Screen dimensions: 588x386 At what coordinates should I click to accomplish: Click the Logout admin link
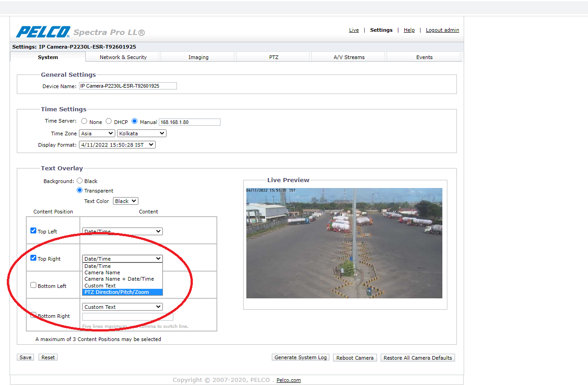(442, 30)
